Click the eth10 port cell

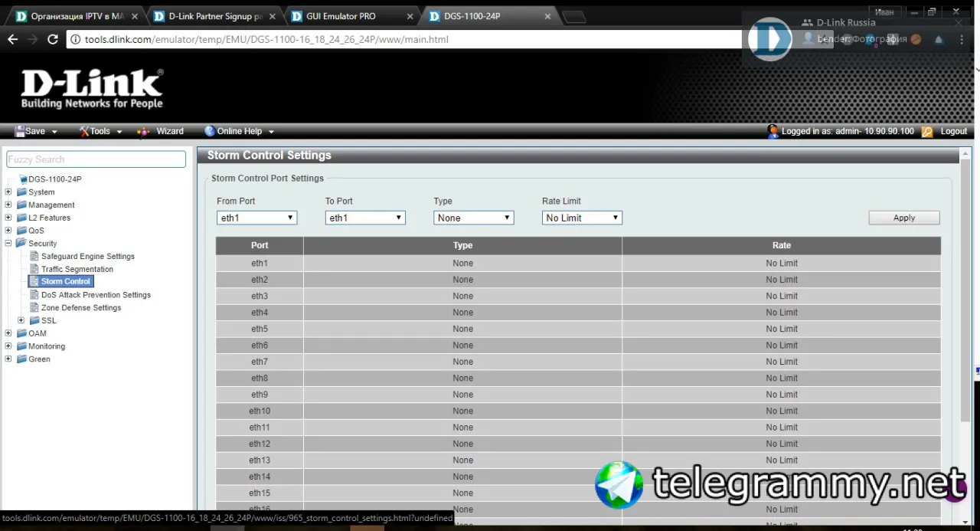(260, 411)
